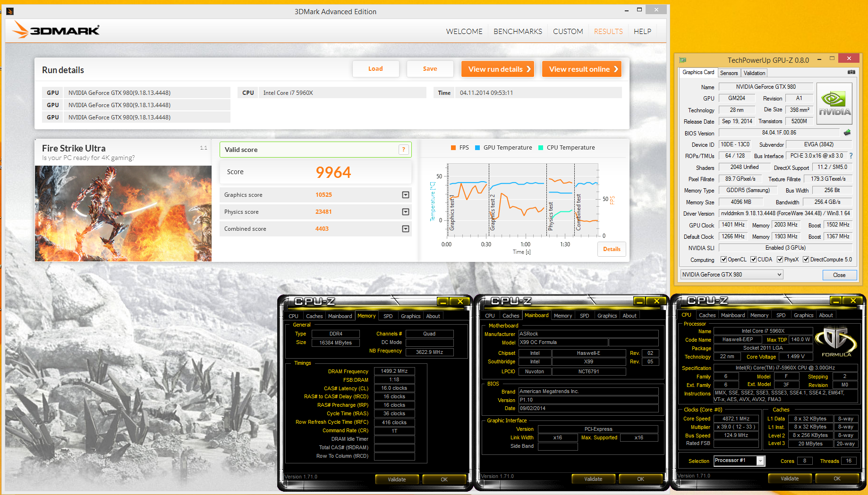868x495 pixels.
Task: Click the green CPU Temperature legend swatch
Action: [x=541, y=148]
